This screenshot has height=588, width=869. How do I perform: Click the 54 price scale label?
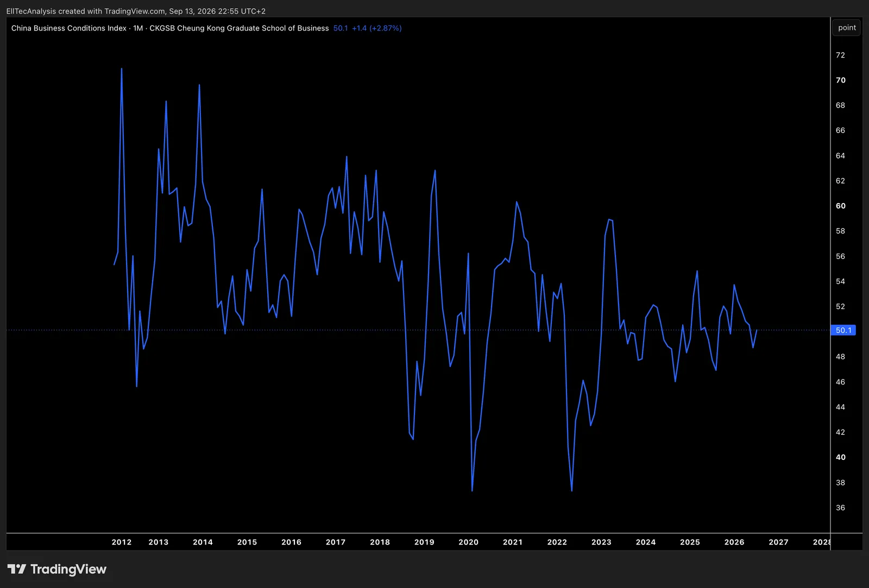pos(840,281)
